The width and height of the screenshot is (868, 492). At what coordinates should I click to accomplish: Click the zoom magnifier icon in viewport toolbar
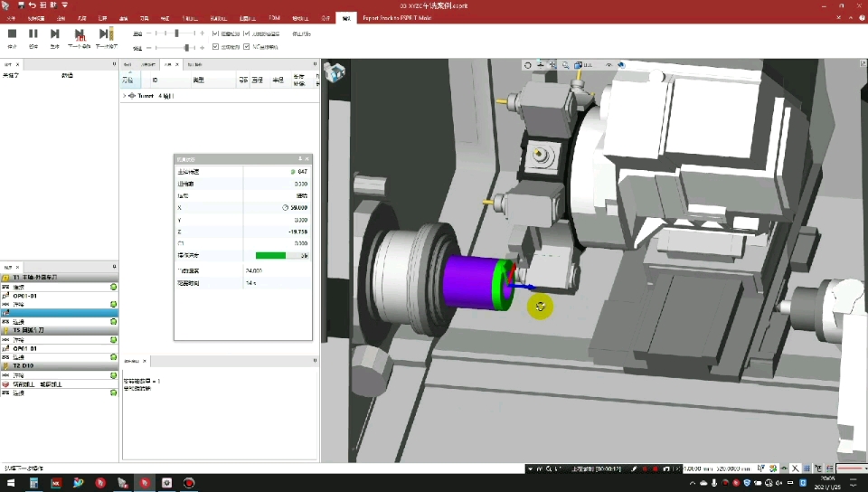pyautogui.click(x=565, y=65)
